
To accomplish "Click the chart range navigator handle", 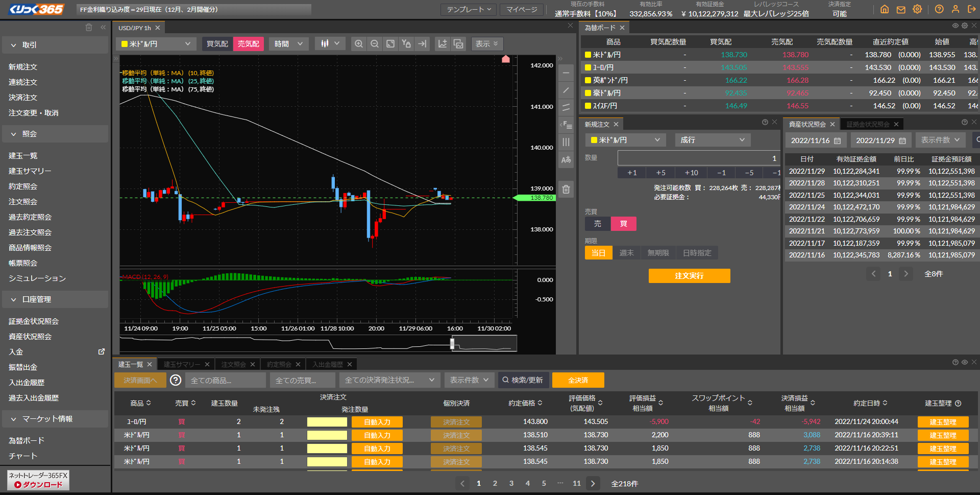I will tap(452, 343).
